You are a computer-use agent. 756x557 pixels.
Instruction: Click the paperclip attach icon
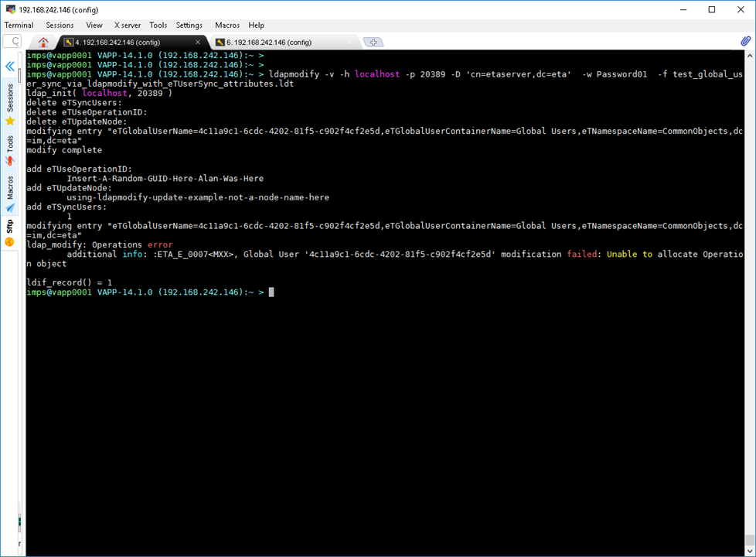click(745, 42)
